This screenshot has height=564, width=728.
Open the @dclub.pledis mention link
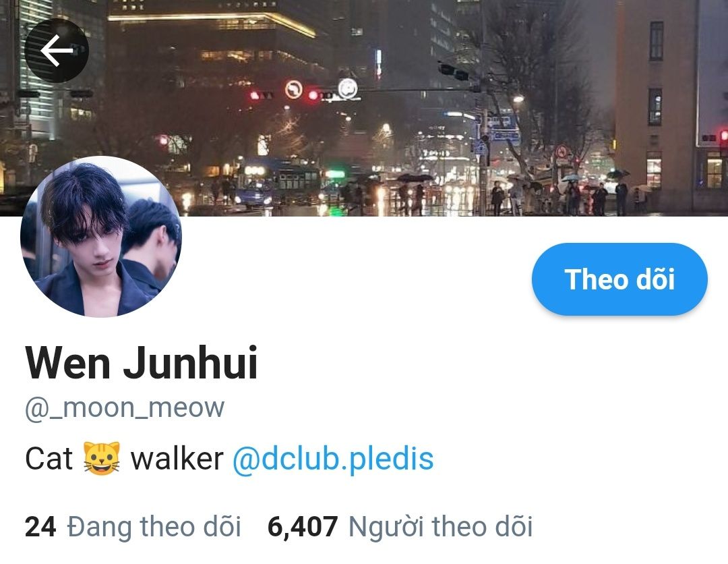333,459
